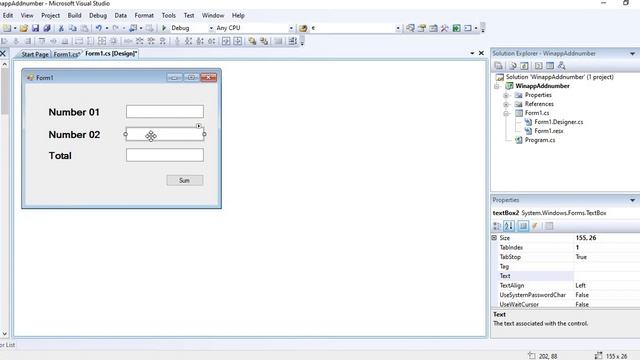
Task: Show Events with the lightning bolt icon
Action: point(535,226)
